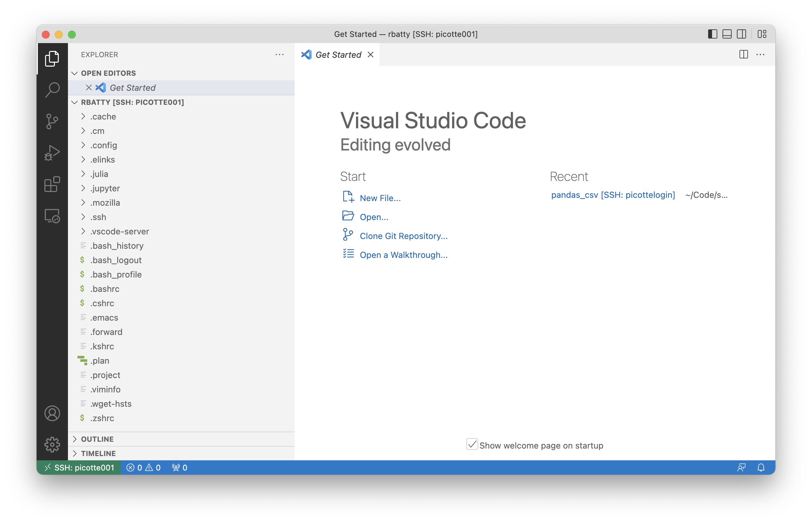Click the SSH: picotte001 remote indicator
The width and height of the screenshot is (812, 523).
pos(79,468)
